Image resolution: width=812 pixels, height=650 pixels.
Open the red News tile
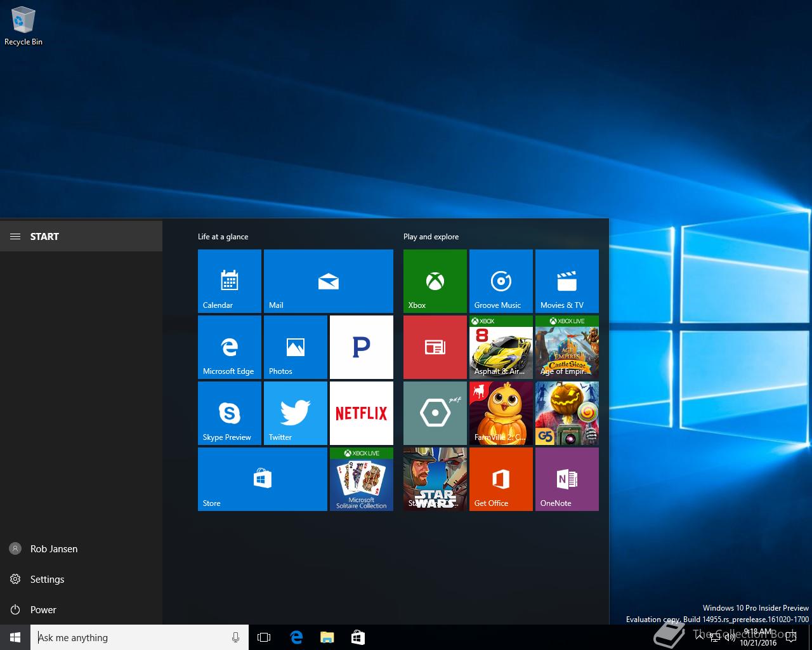coord(435,347)
